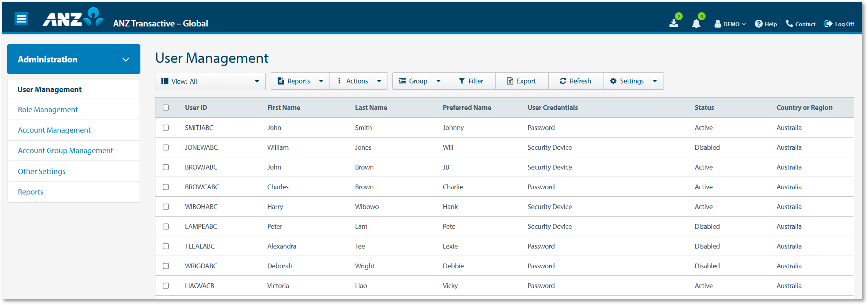This screenshot has width=868, height=305.
Task: Toggle the select-all checkbox in the header
Action: pyautogui.click(x=166, y=108)
